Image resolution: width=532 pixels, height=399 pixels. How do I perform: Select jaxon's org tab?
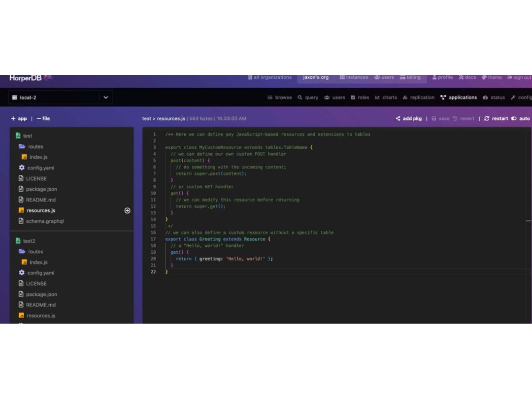coord(316,77)
